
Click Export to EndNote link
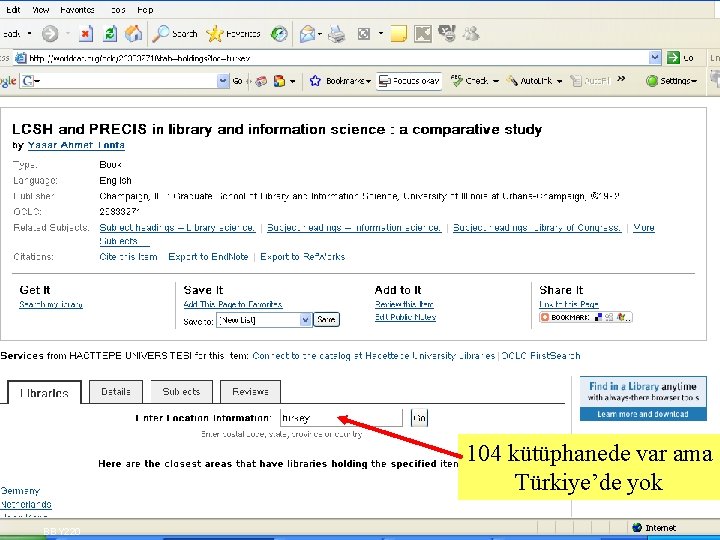(x=208, y=257)
